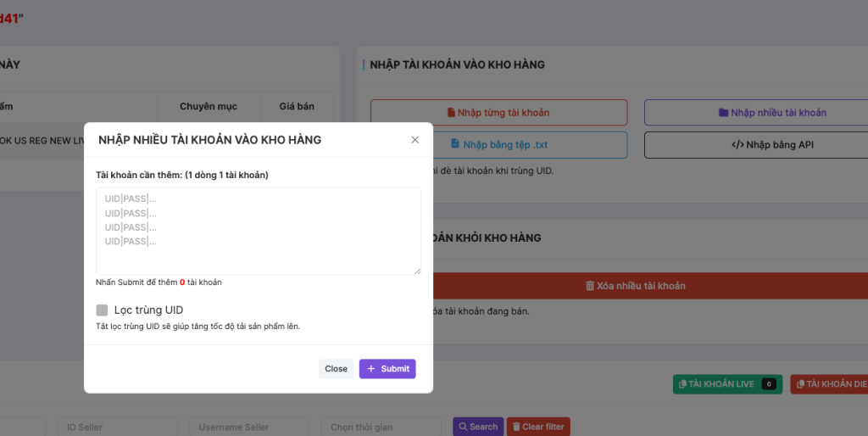Viewport: 868px width, 436px height.
Task: Show the TÀI KHOẢN LIVE list
Action: (727, 384)
